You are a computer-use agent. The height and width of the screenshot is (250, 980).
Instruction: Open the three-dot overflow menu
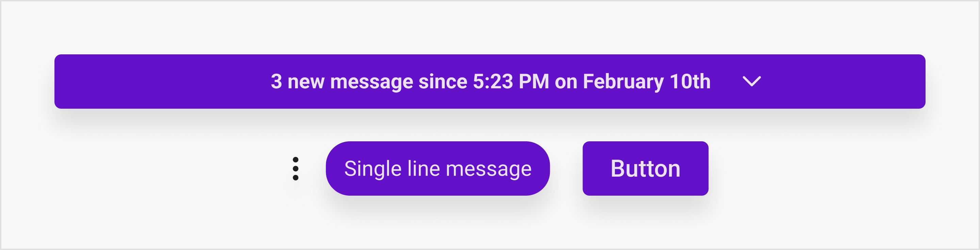296,169
